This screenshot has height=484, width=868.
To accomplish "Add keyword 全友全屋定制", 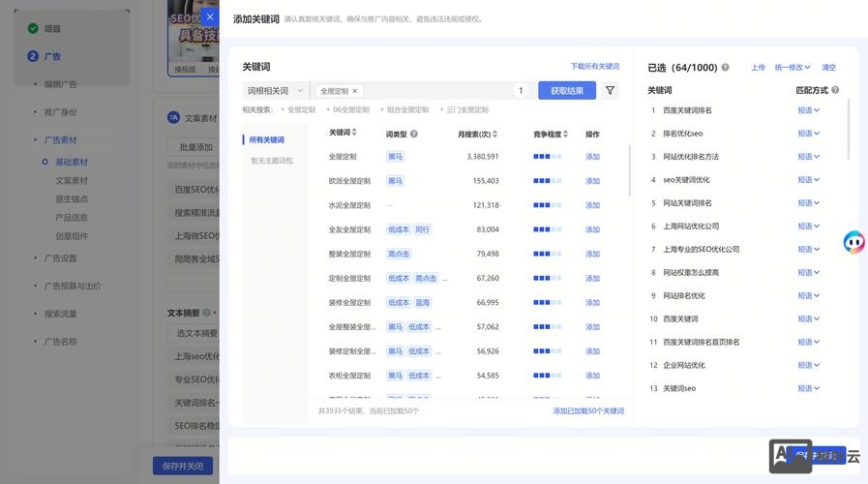I will pyautogui.click(x=592, y=229).
